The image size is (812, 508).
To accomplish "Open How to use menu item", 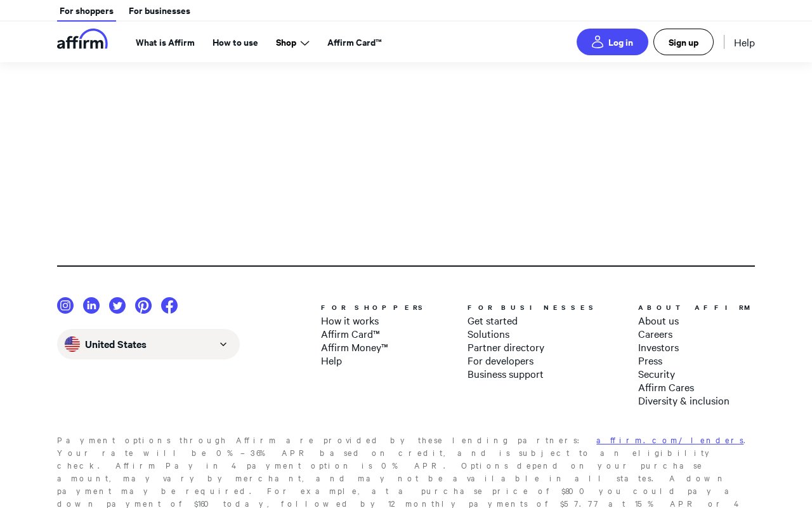I will pyautogui.click(x=235, y=43).
